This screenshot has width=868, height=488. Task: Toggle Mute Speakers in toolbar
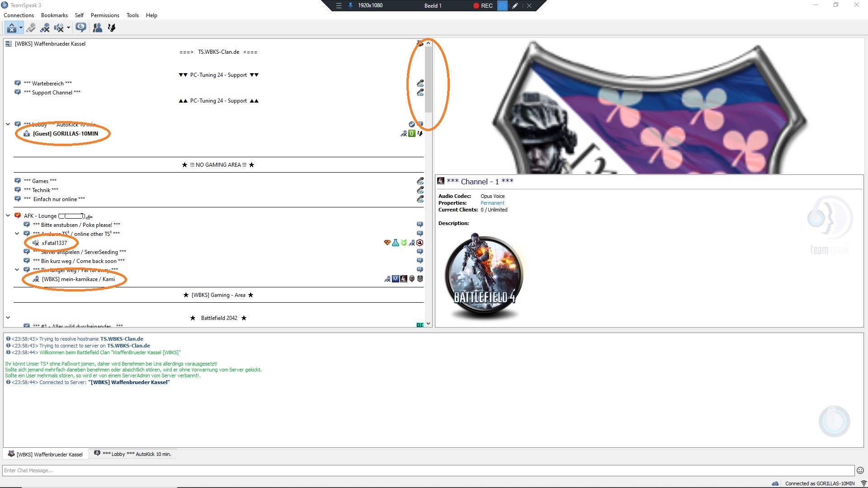coord(58,28)
